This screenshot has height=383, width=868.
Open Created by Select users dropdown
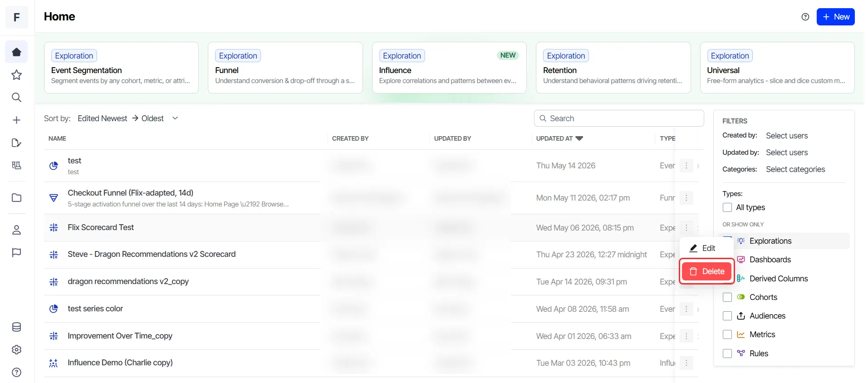tap(787, 136)
